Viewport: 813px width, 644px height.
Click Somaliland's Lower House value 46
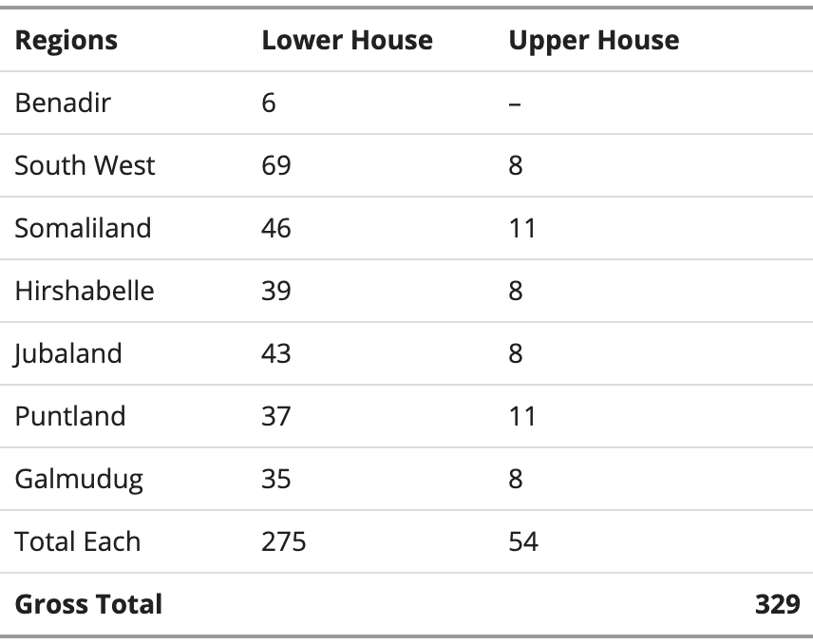click(276, 228)
